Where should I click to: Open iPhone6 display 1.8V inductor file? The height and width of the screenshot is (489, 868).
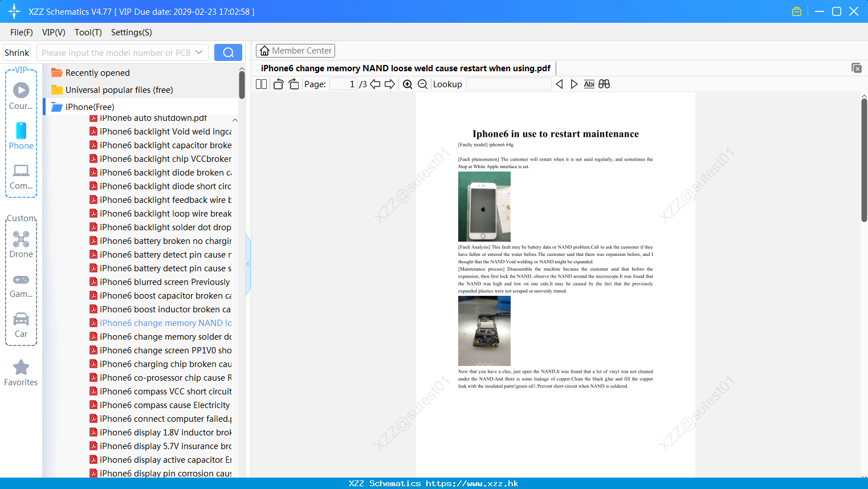[x=161, y=433]
